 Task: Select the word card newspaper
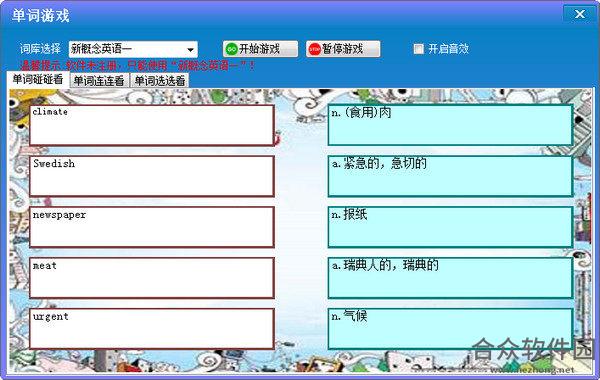(x=152, y=227)
